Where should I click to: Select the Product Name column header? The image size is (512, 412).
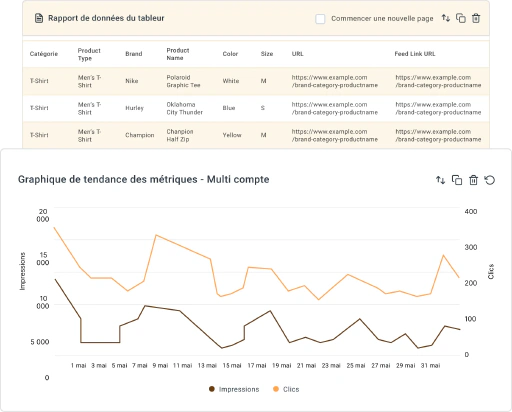178,54
